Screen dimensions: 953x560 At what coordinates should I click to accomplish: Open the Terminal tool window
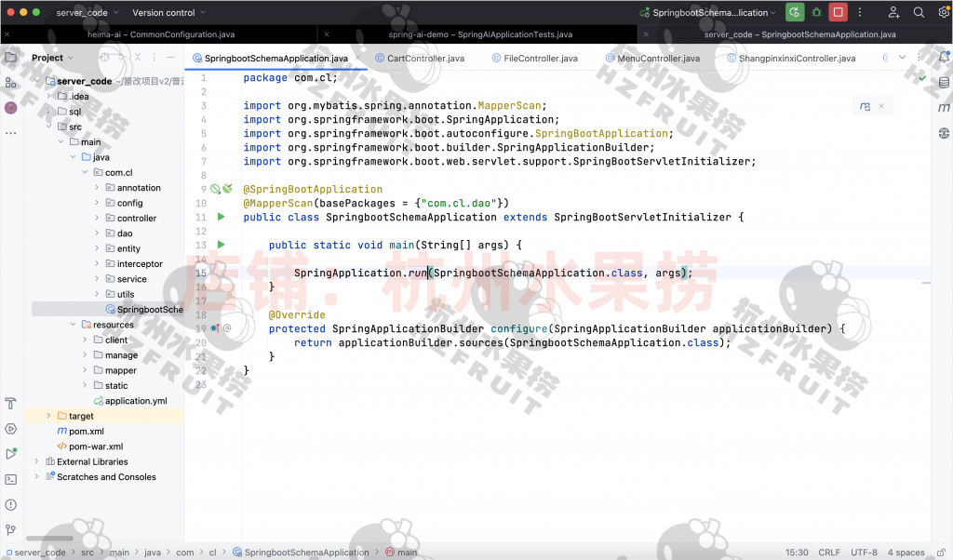pos(11,480)
